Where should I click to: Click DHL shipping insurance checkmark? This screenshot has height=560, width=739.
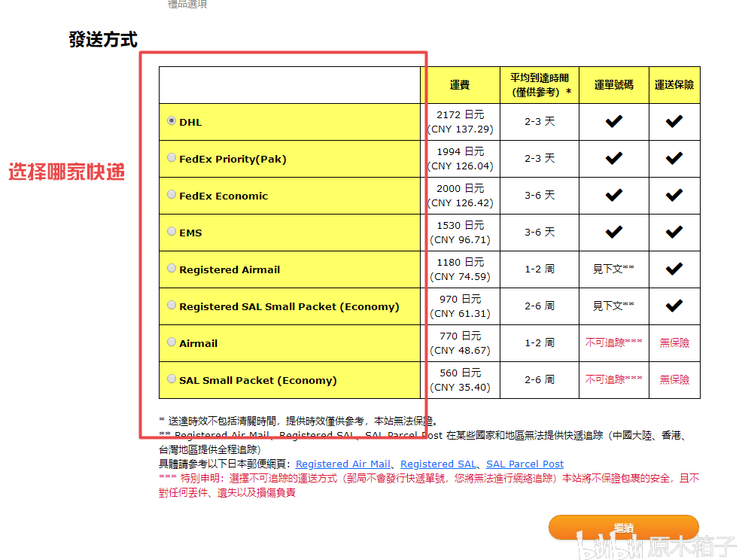click(x=674, y=121)
